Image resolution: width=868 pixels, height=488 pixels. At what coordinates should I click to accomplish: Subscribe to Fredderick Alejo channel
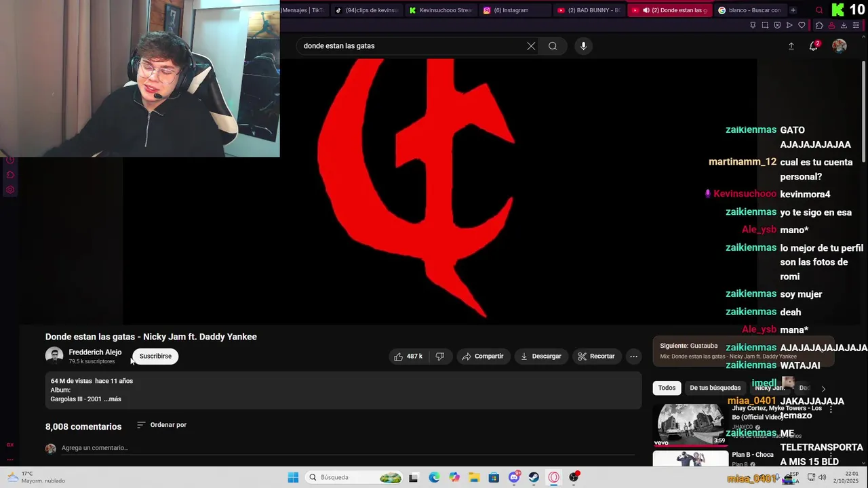pyautogui.click(x=155, y=357)
